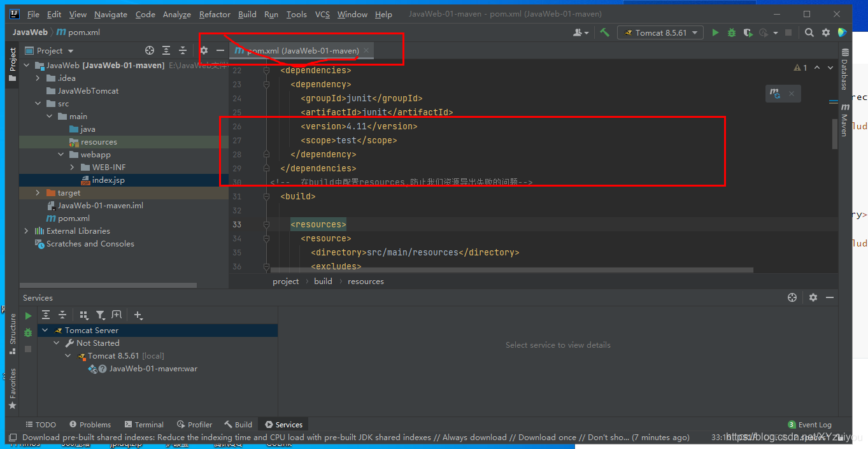This screenshot has width=868, height=449.
Task: Click the warning count indicator in editor
Action: tap(800, 68)
